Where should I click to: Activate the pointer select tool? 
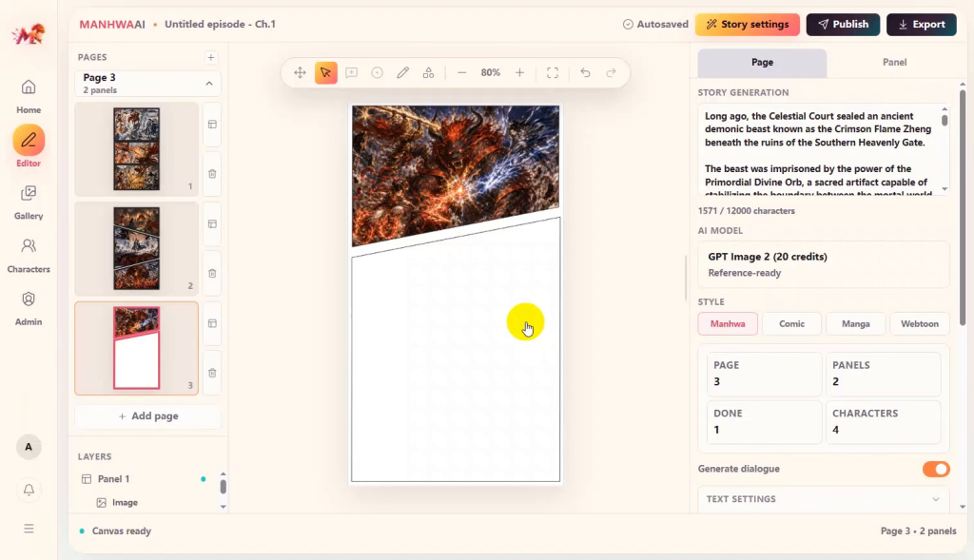325,72
